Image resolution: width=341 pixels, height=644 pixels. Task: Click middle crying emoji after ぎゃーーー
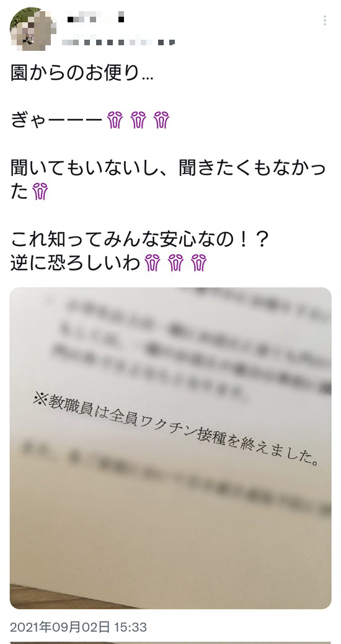138,120
